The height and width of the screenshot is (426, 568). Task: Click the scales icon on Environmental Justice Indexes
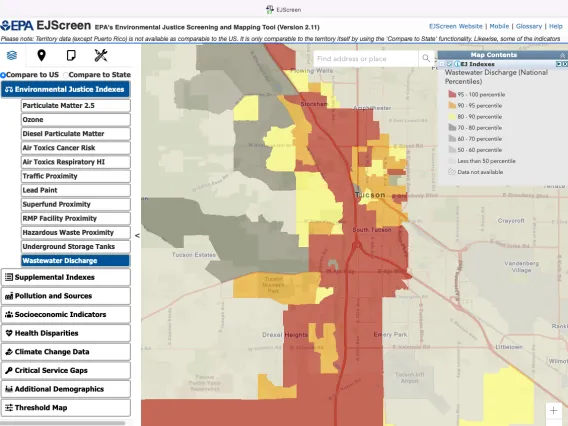[x=9, y=89]
